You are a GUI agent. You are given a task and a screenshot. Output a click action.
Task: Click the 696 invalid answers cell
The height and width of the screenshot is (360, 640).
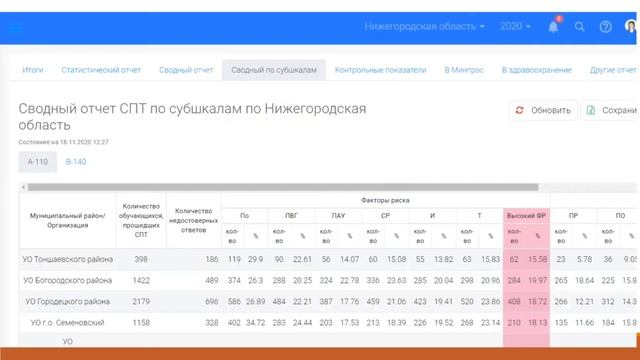click(193, 301)
